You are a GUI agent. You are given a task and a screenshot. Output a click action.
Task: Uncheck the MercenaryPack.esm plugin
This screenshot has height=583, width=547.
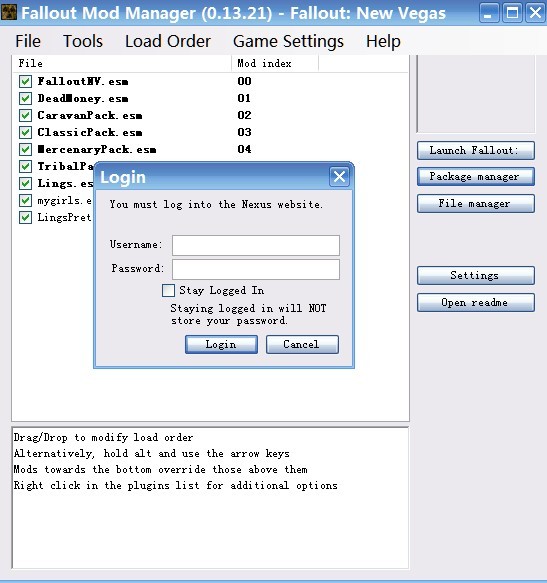point(25,149)
